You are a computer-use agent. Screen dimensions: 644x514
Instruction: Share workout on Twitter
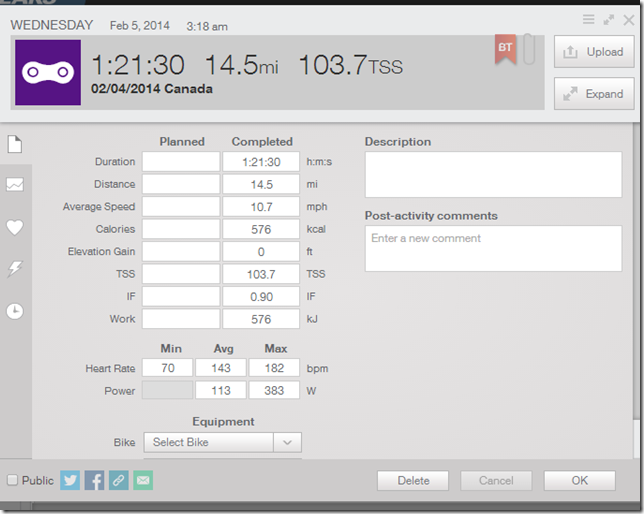pyautogui.click(x=70, y=480)
